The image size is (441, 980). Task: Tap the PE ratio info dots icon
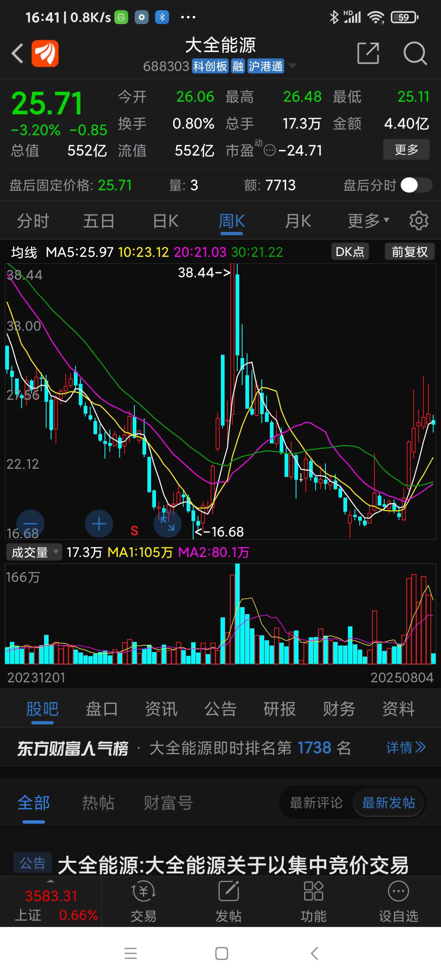point(269,151)
